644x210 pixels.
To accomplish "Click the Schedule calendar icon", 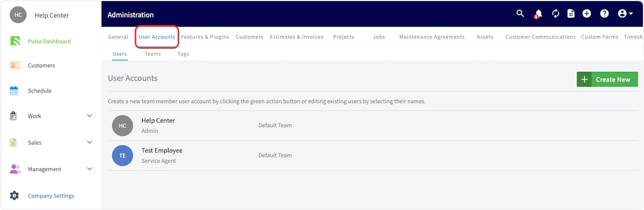I will [14, 91].
